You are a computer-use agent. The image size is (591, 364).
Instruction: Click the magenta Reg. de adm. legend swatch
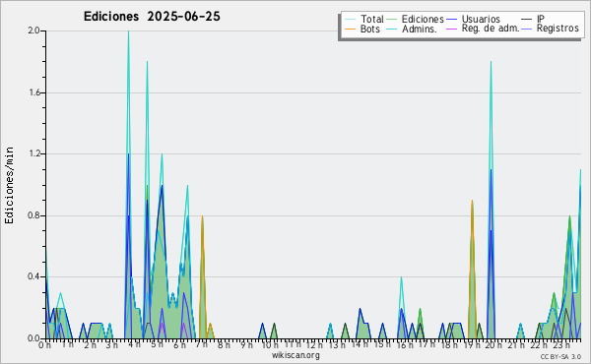coord(451,29)
